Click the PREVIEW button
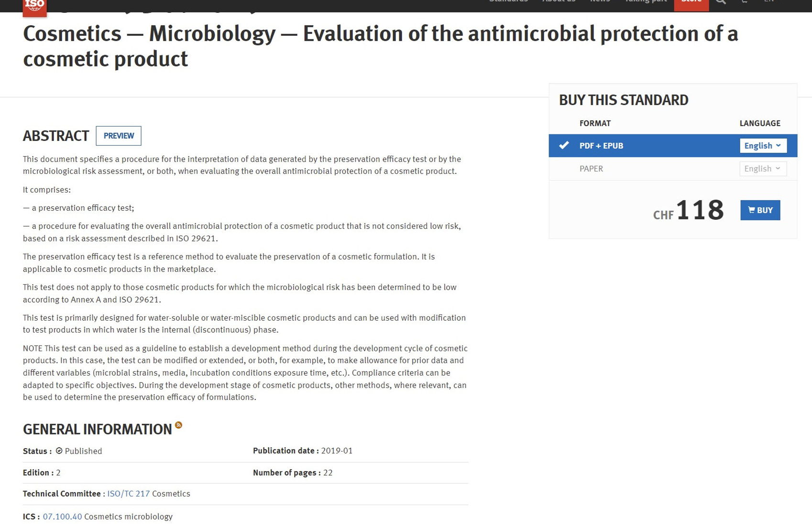This screenshot has width=812, height=530. 119,136
